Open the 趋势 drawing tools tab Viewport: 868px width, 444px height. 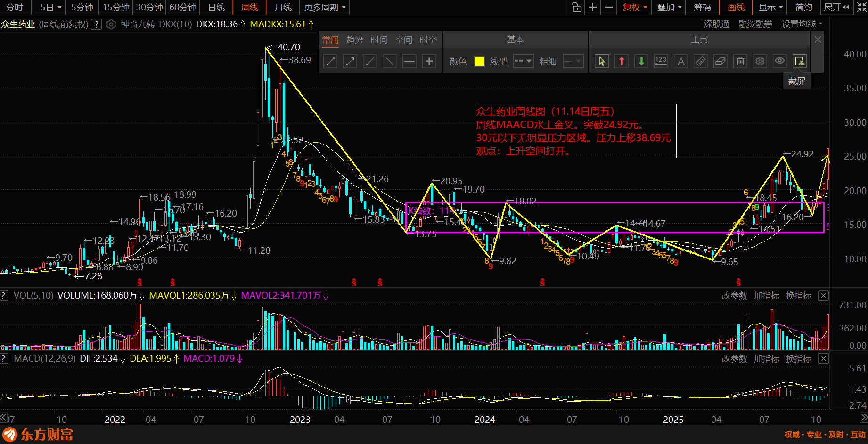(355, 40)
